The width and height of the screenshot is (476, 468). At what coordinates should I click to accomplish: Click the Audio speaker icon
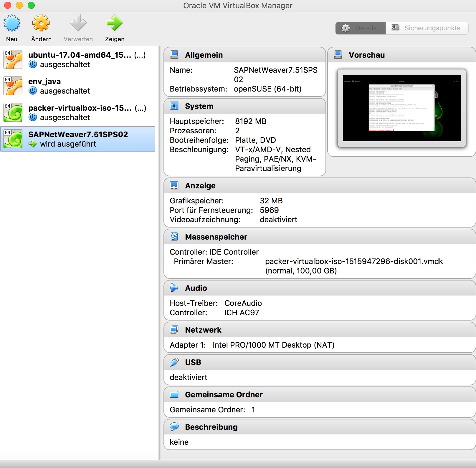(x=174, y=288)
